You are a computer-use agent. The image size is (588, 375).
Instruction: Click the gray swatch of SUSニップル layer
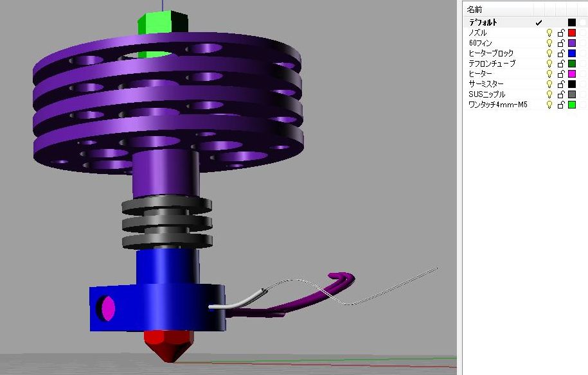coord(571,94)
